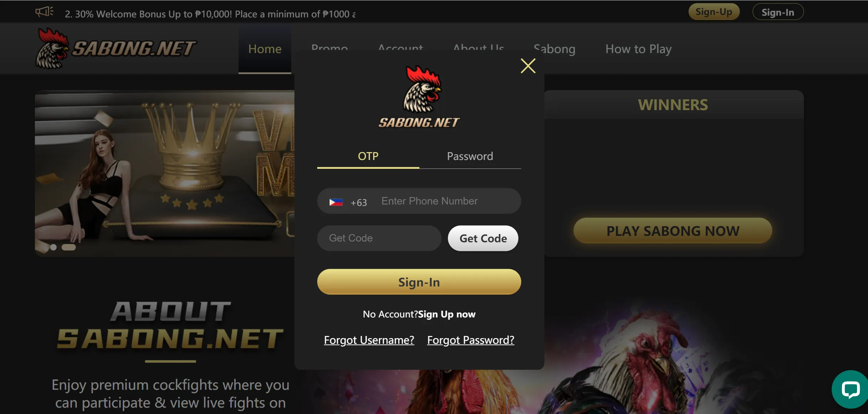
Task: Click the phone number input field
Action: 446,201
